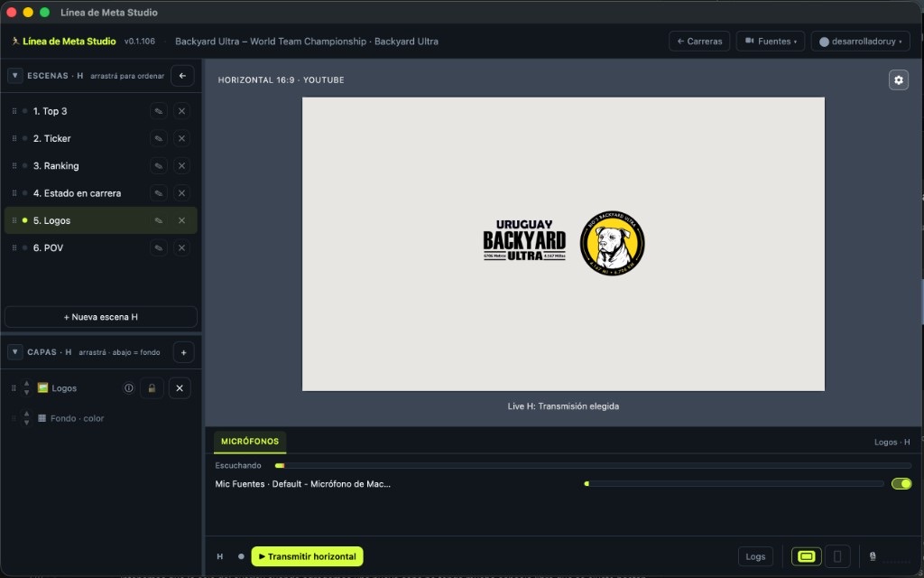Delete the Top 3 scene
The image size is (924, 578).
[181, 111]
